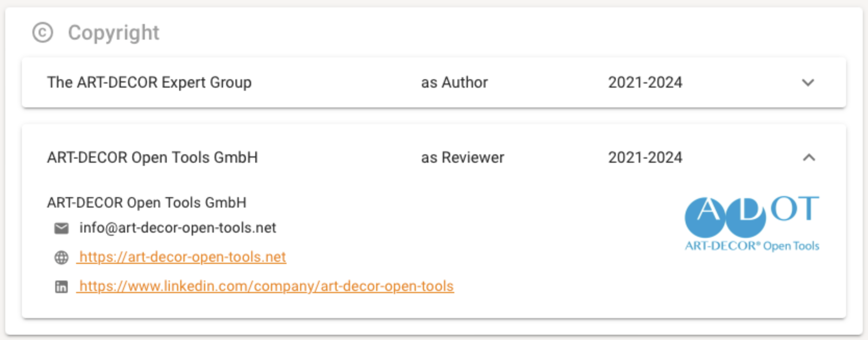Expand the ART-DECOR Expert Group entry
Viewport: 868px width, 340px height.
tap(808, 82)
